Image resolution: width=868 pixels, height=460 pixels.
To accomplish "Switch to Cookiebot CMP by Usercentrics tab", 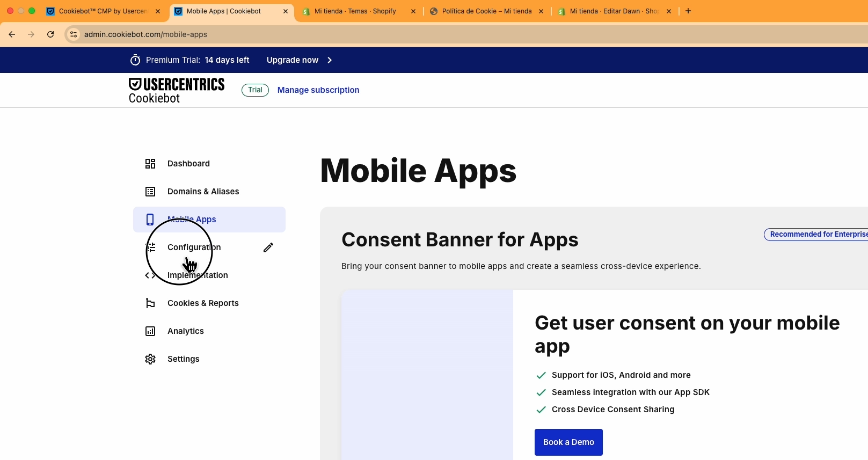I will point(103,11).
